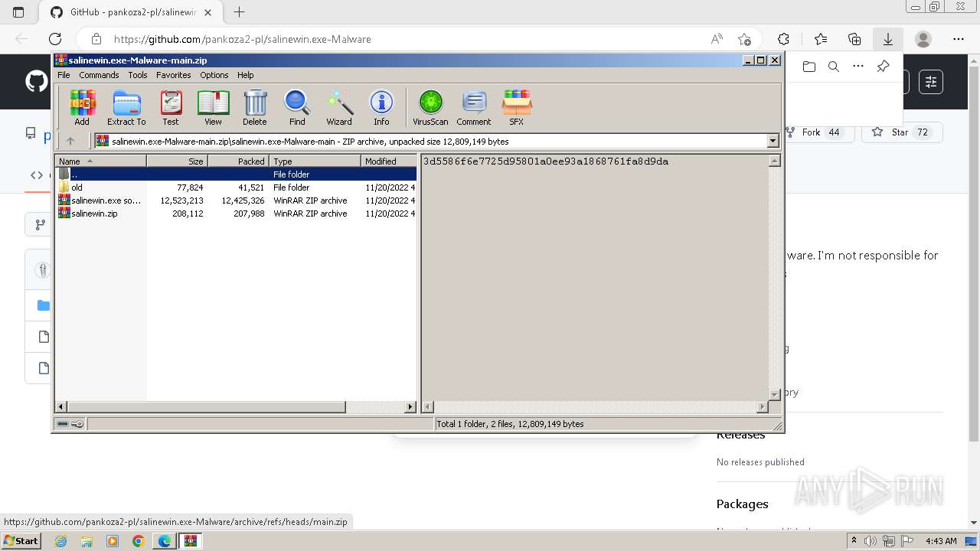Star the GitHub repository
The height and width of the screenshot is (551, 980).
pyautogui.click(x=902, y=132)
